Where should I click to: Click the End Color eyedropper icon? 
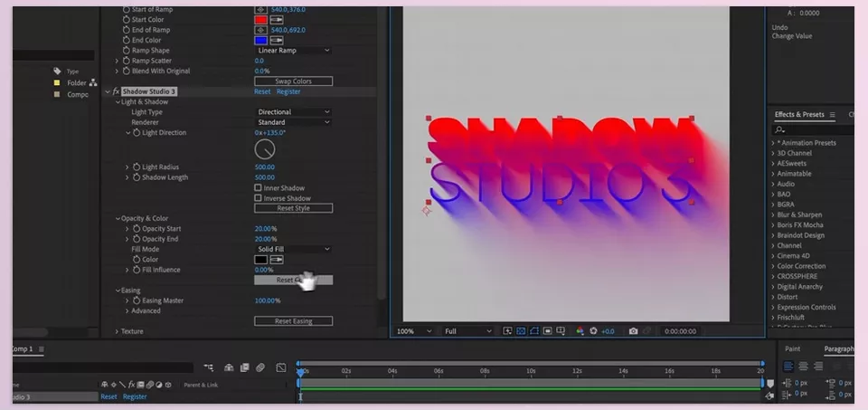[277, 41]
